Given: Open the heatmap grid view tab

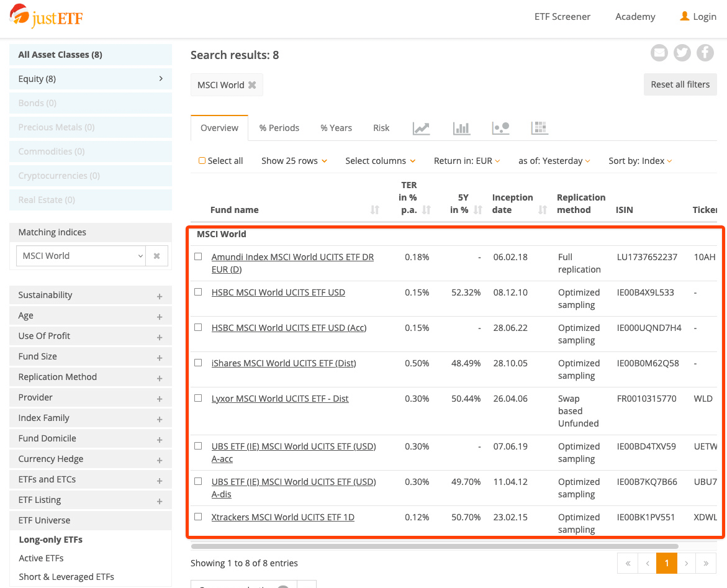Looking at the screenshot, I should coord(540,128).
